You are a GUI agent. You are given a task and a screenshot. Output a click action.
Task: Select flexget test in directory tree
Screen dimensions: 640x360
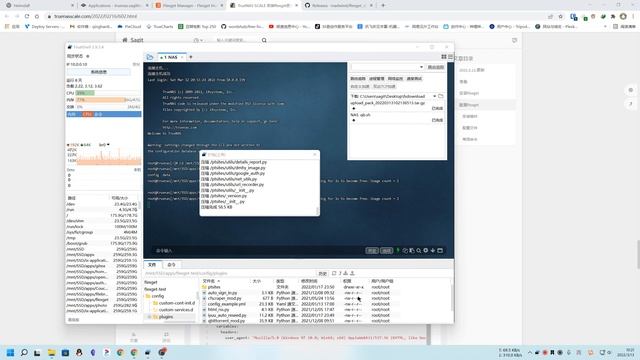pyautogui.click(x=155, y=289)
